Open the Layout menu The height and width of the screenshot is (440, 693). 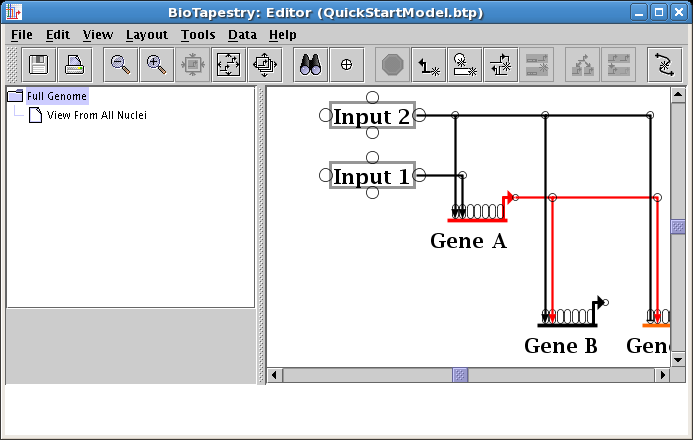pyautogui.click(x=146, y=34)
